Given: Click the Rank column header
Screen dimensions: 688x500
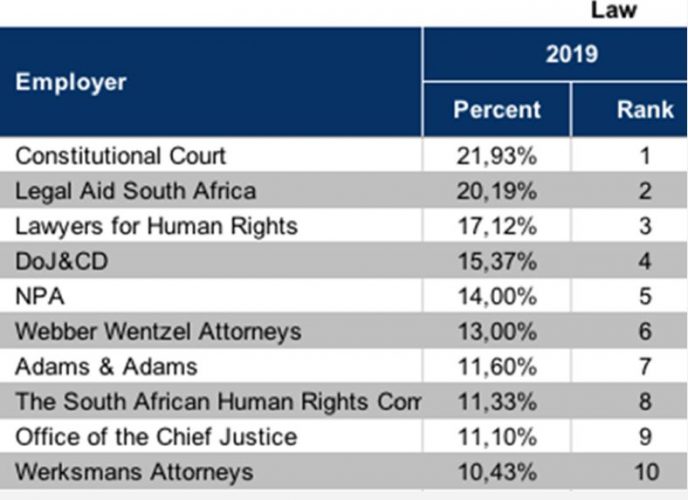Looking at the screenshot, I should tap(645, 109).
